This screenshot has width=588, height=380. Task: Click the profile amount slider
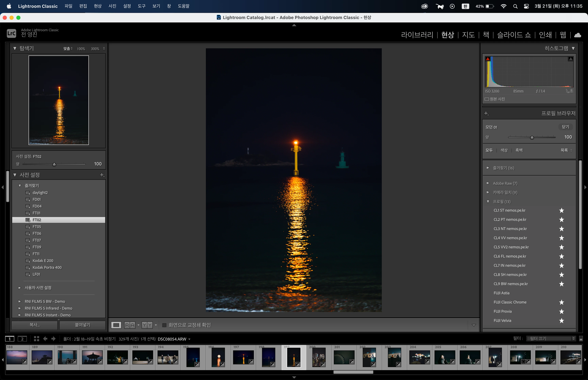[x=532, y=137]
